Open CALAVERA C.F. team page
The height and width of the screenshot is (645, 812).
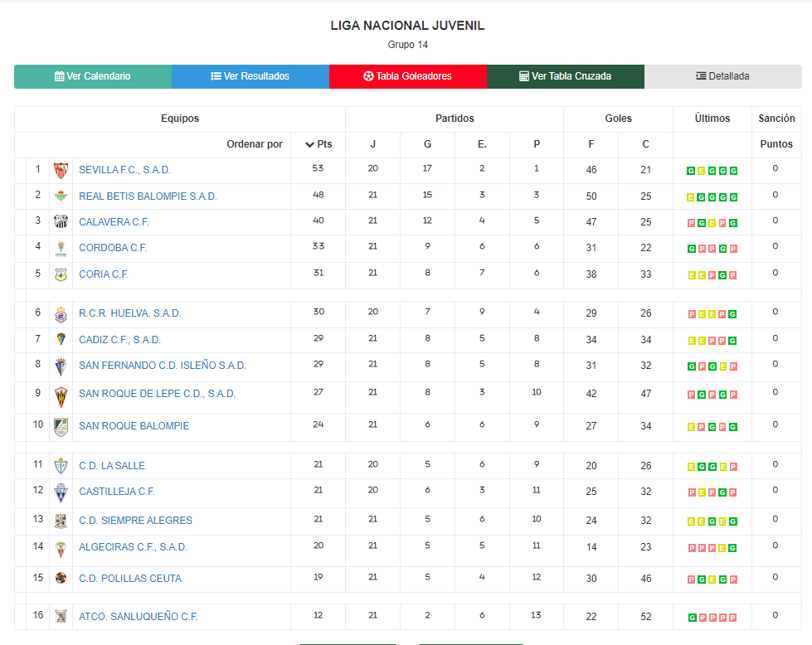114,222
